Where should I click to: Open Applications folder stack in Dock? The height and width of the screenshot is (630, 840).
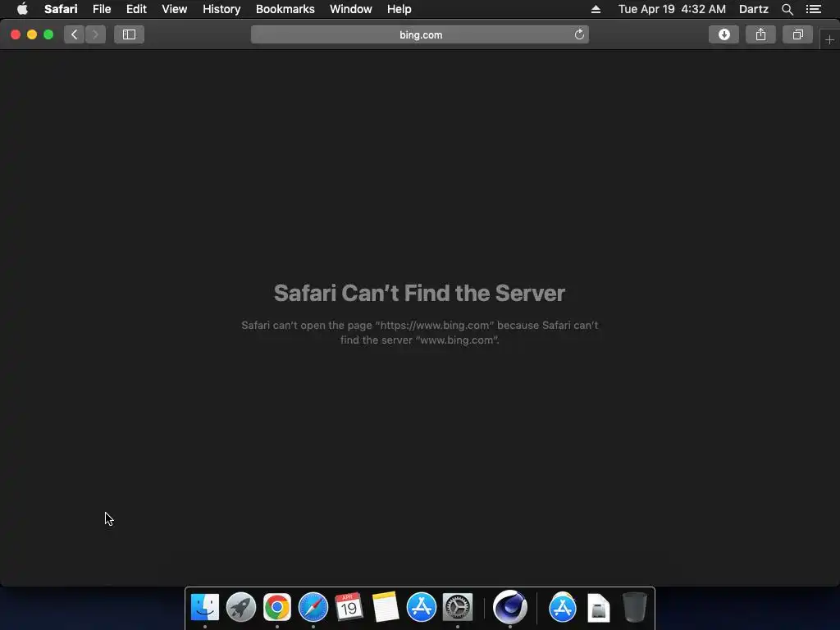pos(563,607)
